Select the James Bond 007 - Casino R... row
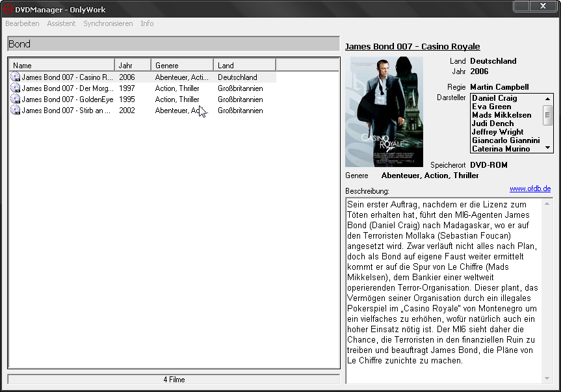 142,77
